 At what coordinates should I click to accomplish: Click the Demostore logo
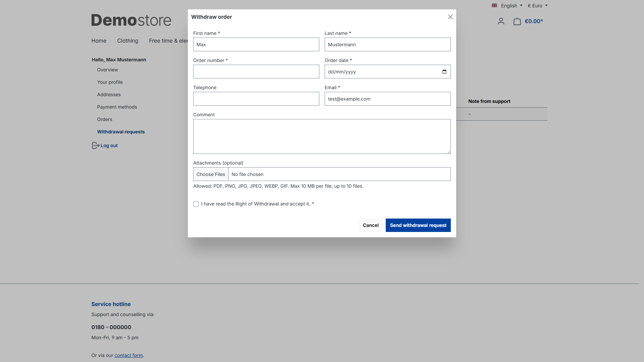pos(131,20)
